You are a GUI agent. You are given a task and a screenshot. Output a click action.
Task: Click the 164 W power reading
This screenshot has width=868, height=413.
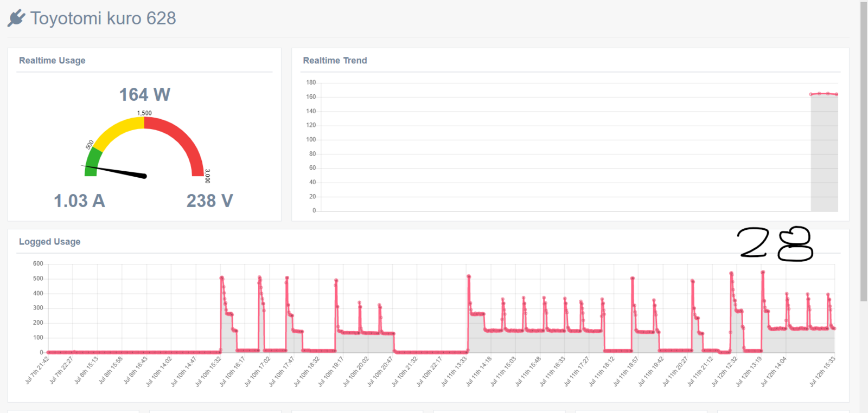pos(145,95)
